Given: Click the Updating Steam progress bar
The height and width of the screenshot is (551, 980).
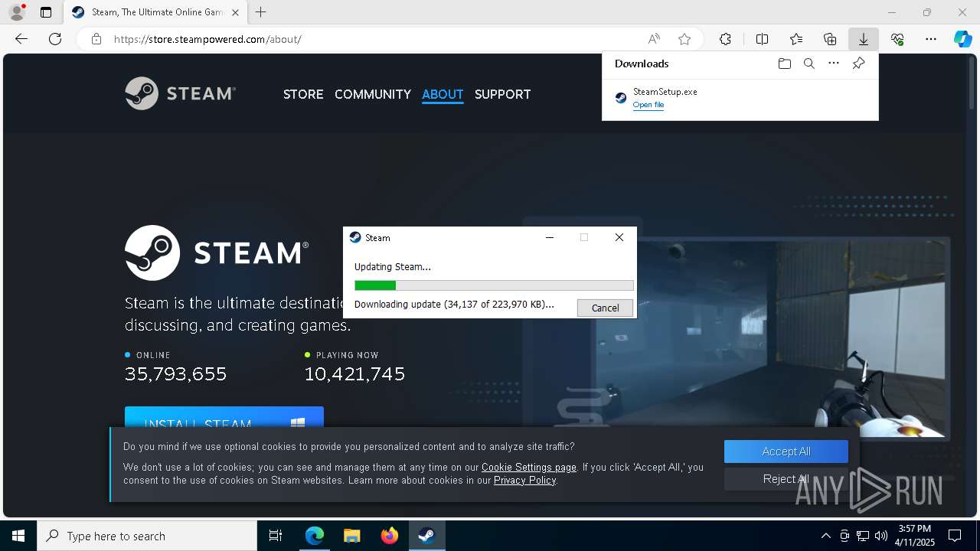Looking at the screenshot, I should point(494,285).
